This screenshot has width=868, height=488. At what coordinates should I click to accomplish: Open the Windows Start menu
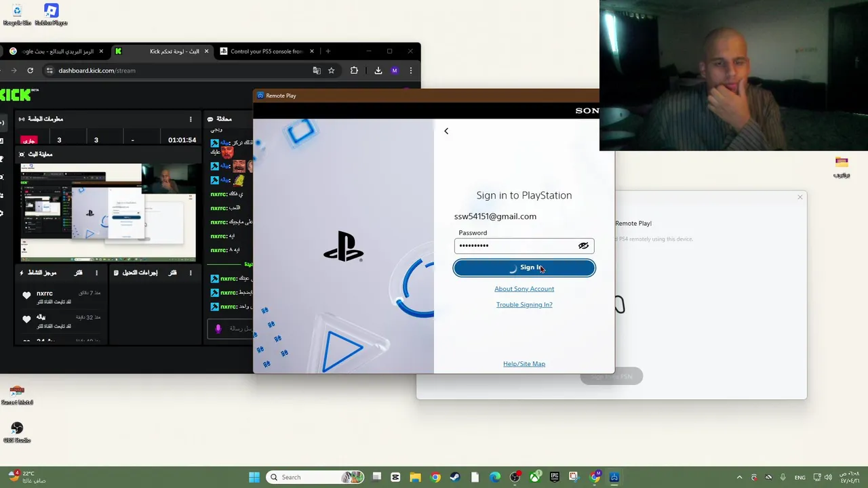(254, 477)
